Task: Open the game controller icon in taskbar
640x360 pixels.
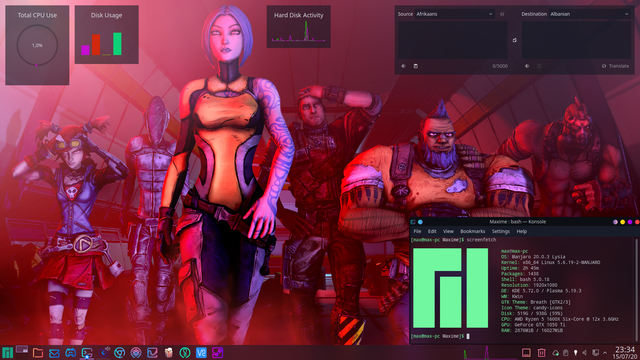Action: coord(71,353)
